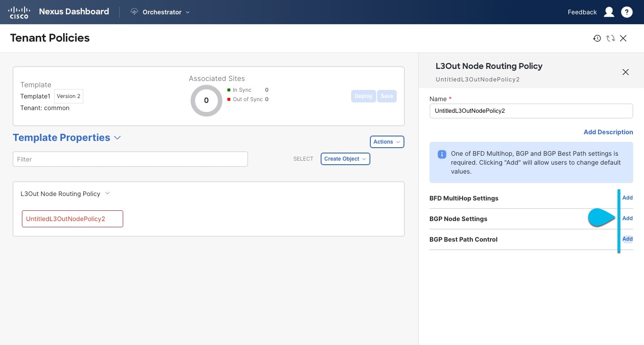
Task: Close the Tenant Policies page
Action: coord(623,38)
